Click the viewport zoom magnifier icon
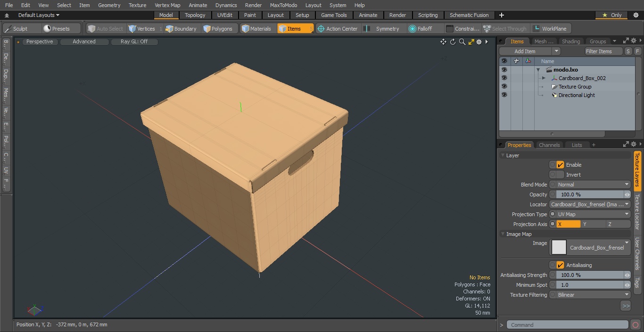 [462, 42]
